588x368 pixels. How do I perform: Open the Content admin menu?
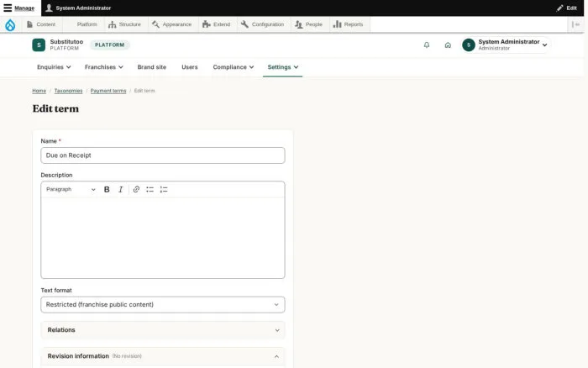(41, 24)
